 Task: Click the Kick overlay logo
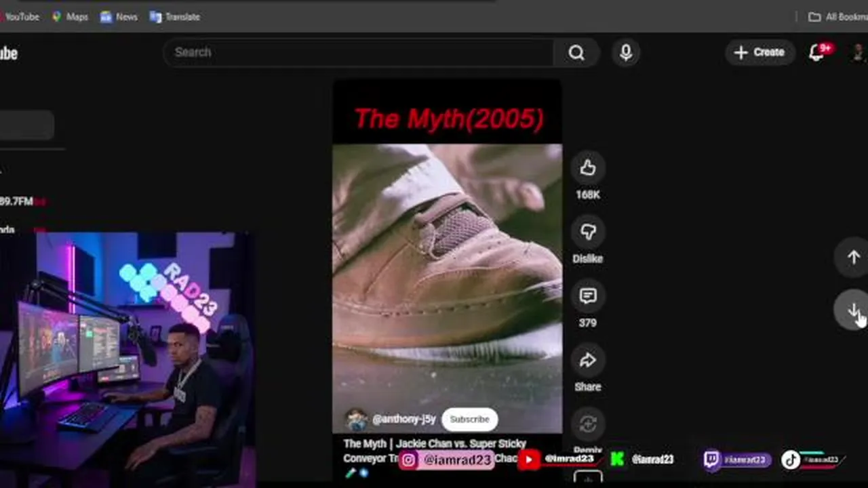pyautogui.click(x=617, y=460)
